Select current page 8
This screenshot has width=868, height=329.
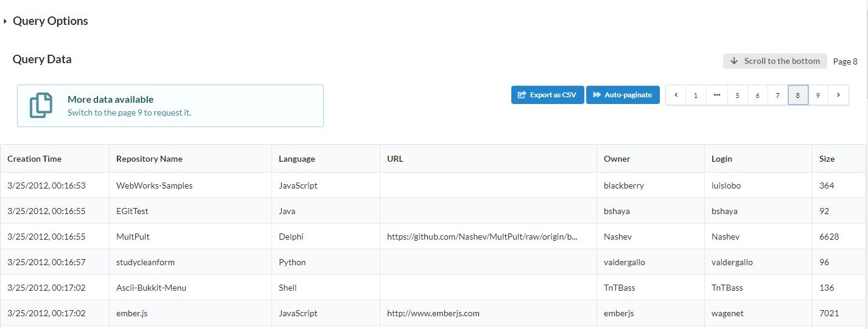798,95
